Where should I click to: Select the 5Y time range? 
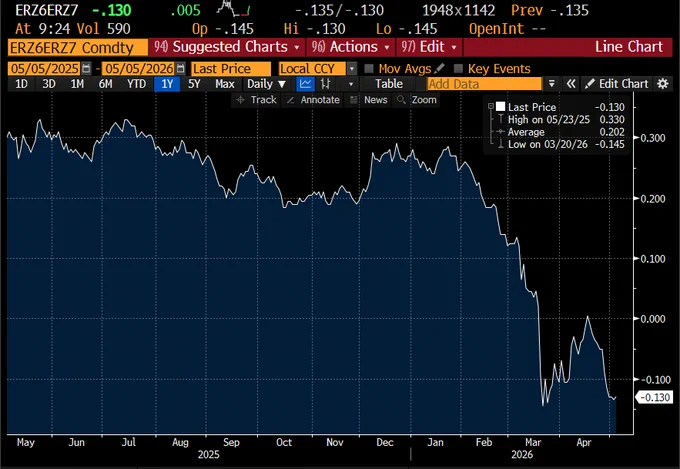194,84
